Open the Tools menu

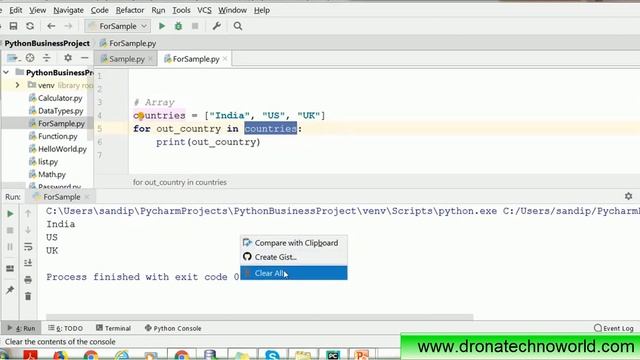pyautogui.click(x=181, y=10)
